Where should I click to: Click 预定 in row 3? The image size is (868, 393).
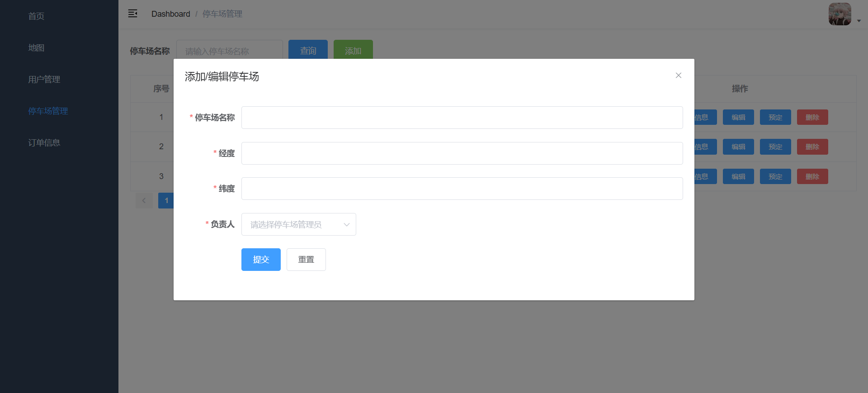(x=775, y=176)
